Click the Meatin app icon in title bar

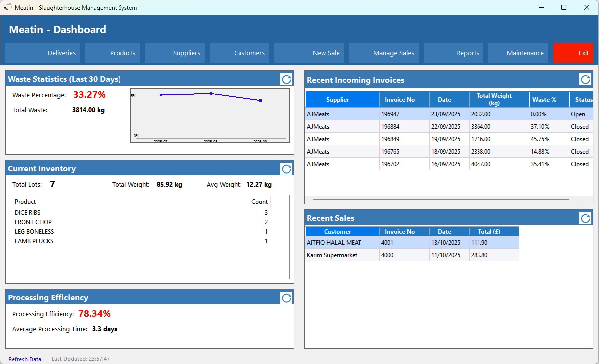click(x=8, y=8)
